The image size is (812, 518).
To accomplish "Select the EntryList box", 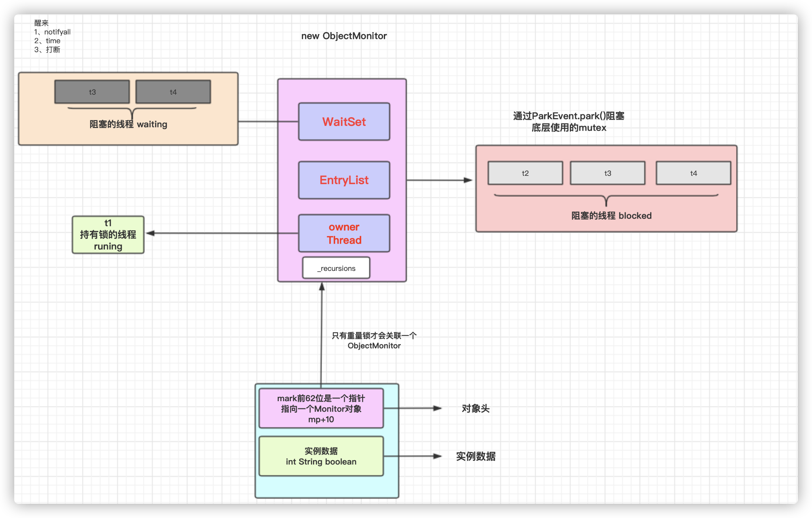I will pyautogui.click(x=344, y=180).
